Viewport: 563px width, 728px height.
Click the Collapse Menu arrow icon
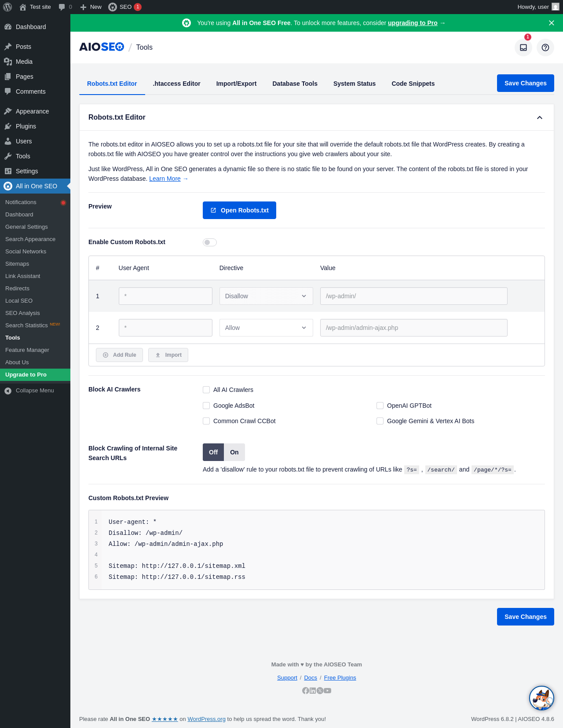coord(8,391)
